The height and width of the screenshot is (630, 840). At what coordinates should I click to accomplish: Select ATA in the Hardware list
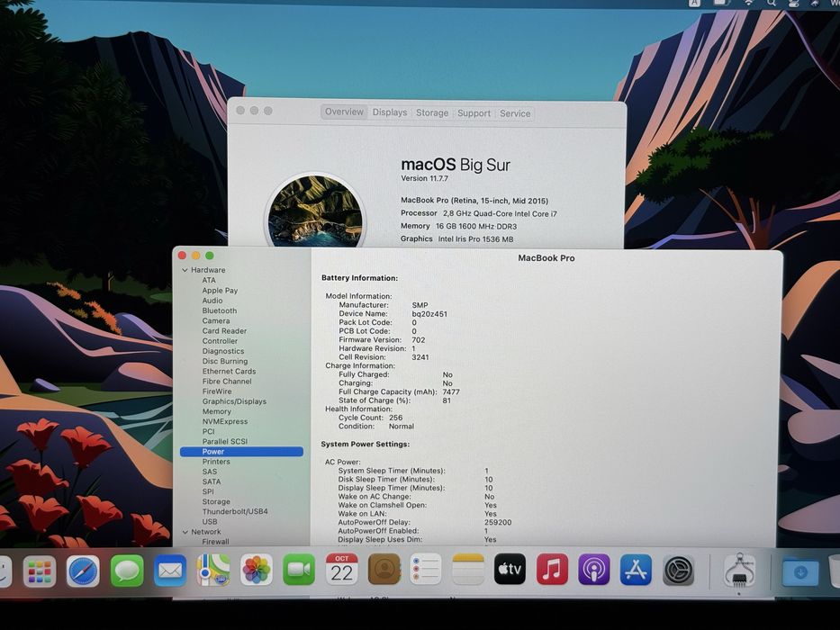pos(209,280)
